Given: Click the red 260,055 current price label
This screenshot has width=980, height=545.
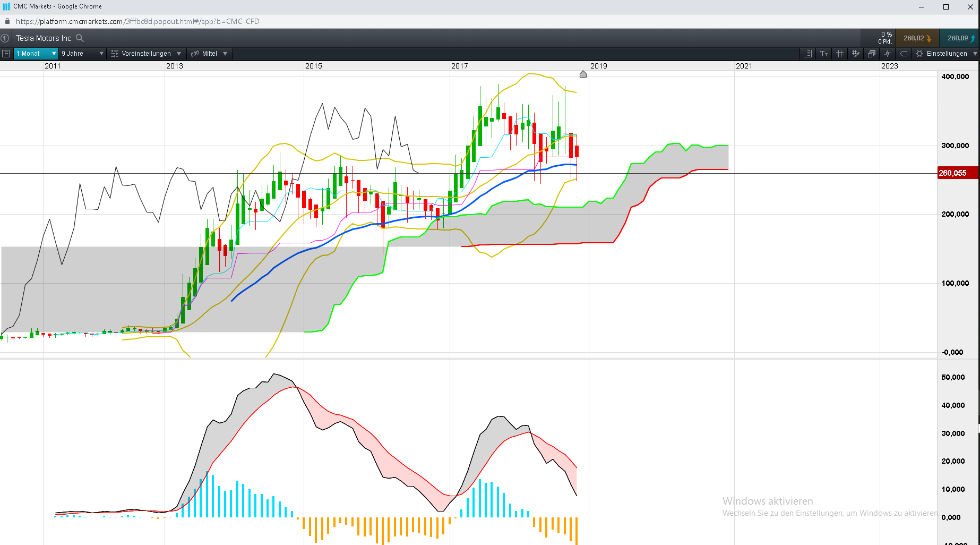Looking at the screenshot, I should 958,173.
